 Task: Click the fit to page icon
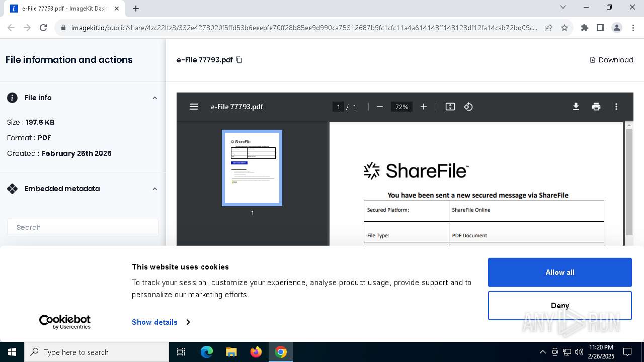450,107
